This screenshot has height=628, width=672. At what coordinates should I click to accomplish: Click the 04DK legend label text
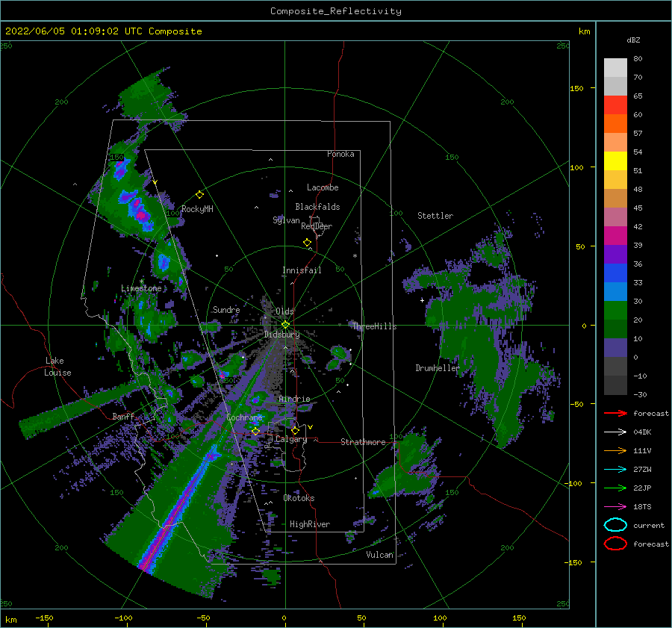642,432
